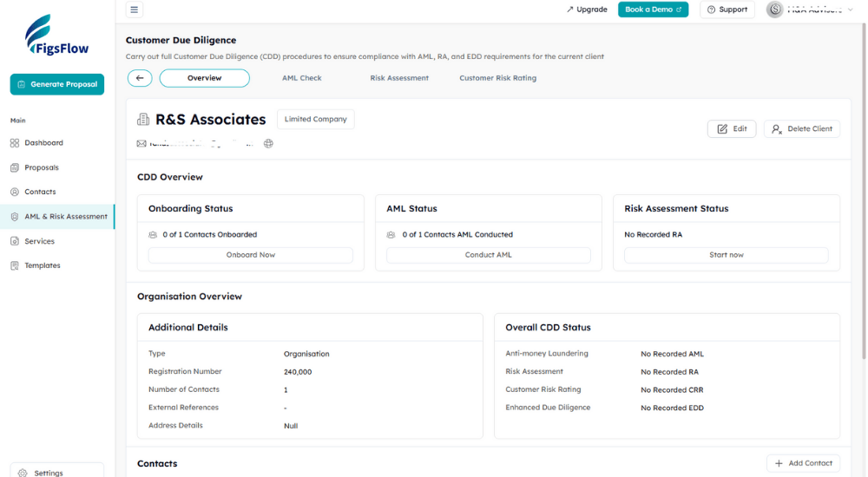Go to Services in the sidebar
The height and width of the screenshot is (477, 868).
tap(39, 241)
